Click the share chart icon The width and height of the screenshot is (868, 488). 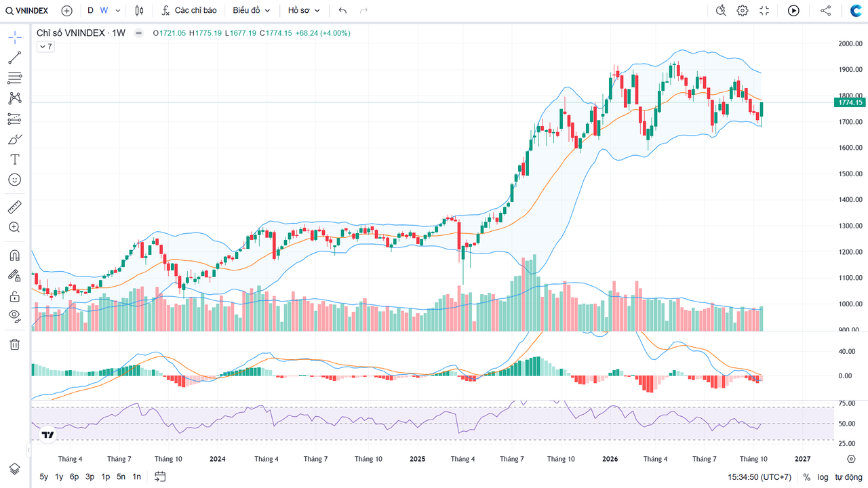point(825,11)
